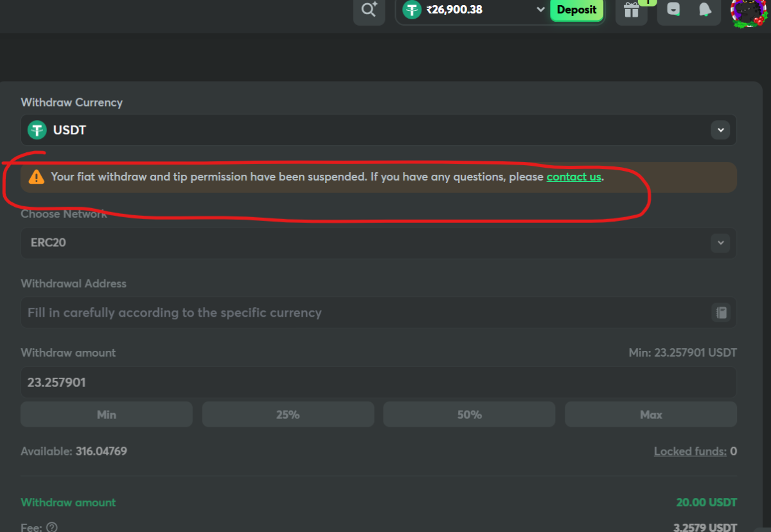Click the orange warning triangle icon

[x=37, y=177]
